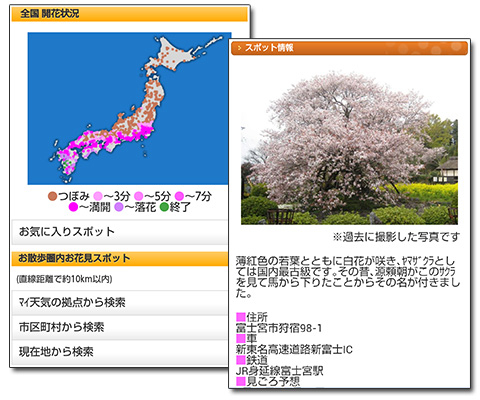
Task: Click the pink 〜5分 legend dot
Action: coord(138,196)
